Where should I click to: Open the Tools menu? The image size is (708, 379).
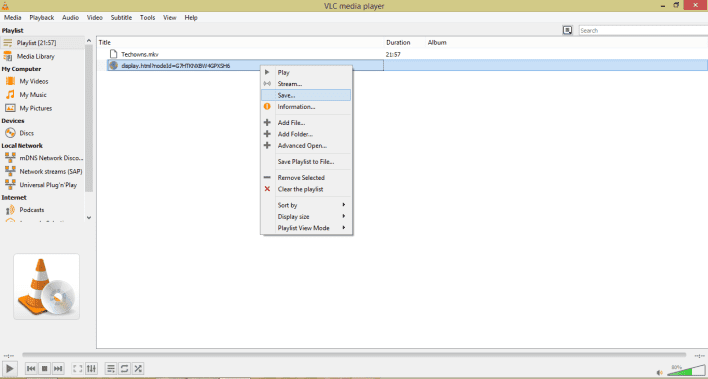[147, 18]
